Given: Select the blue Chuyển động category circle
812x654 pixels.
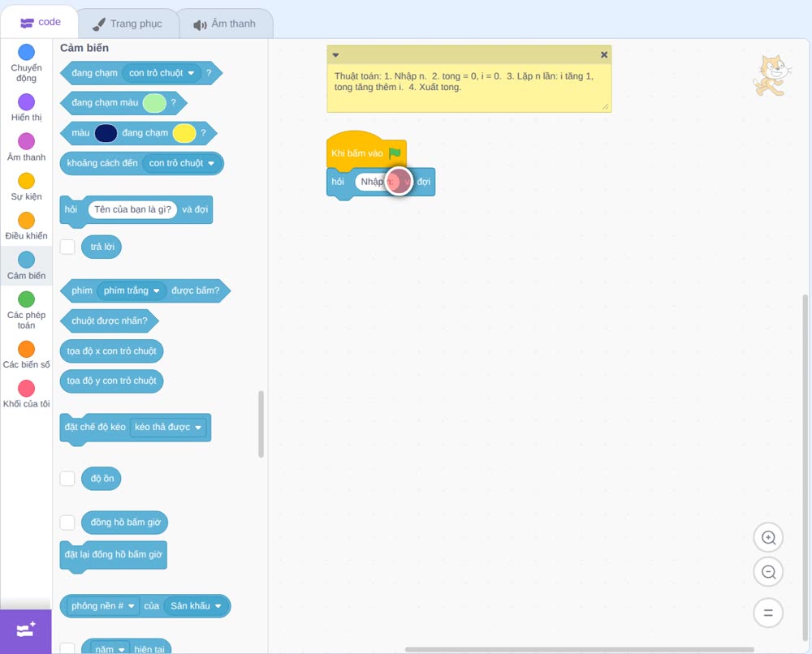Looking at the screenshot, I should coord(27,52).
